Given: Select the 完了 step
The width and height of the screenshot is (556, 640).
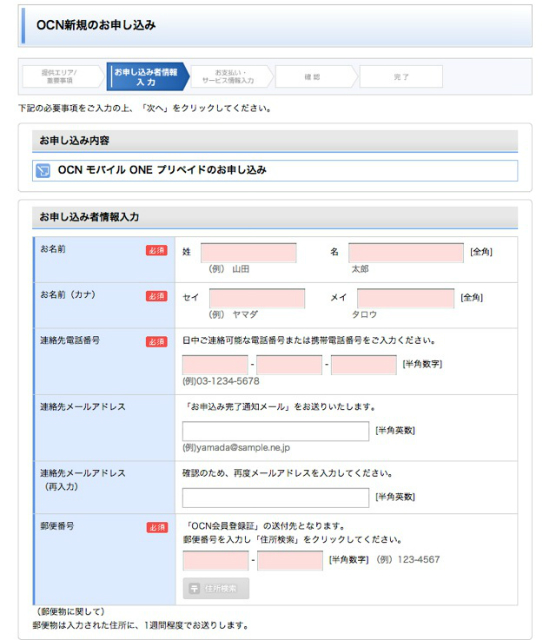Looking at the screenshot, I should pyautogui.click(x=401, y=77).
